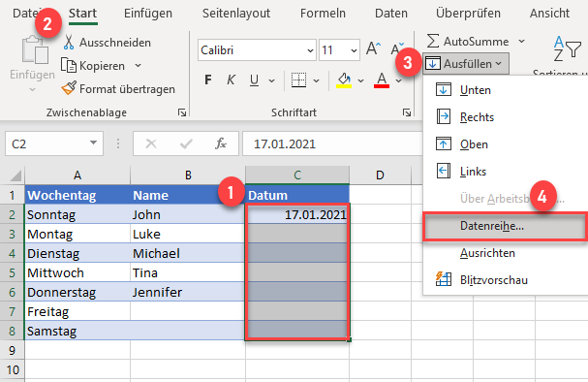This screenshot has height=382, width=588.
Task: Select column C header
Action: 297,175
